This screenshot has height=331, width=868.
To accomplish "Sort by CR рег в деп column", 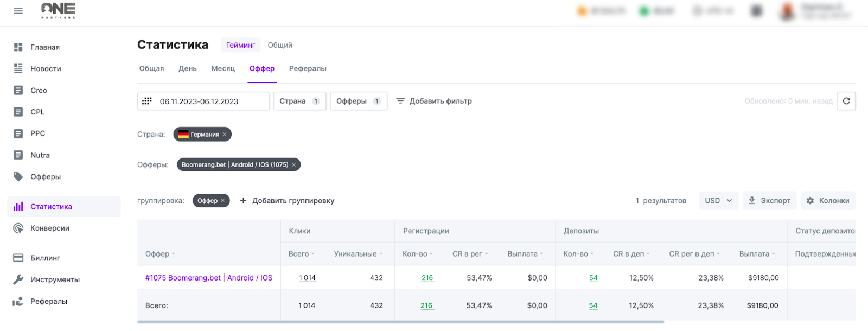I will [x=694, y=254].
